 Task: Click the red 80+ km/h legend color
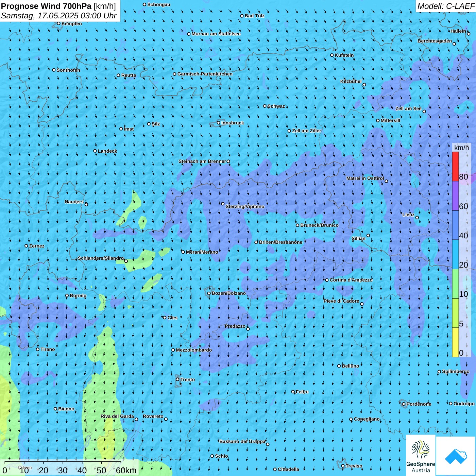click(455, 166)
